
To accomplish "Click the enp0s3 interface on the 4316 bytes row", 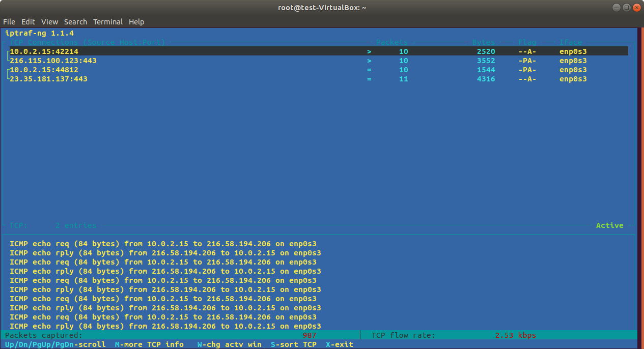I will (x=573, y=79).
